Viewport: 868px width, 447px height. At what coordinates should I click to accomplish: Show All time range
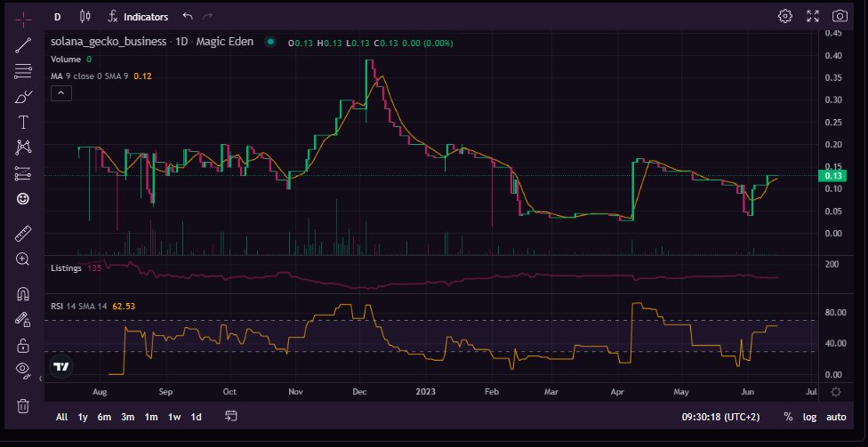click(x=62, y=417)
